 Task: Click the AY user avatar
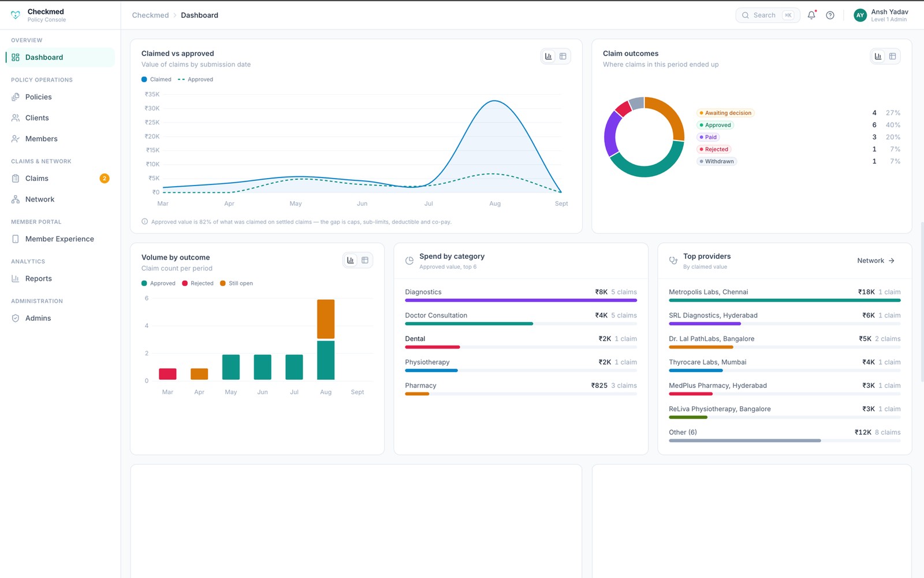(860, 15)
